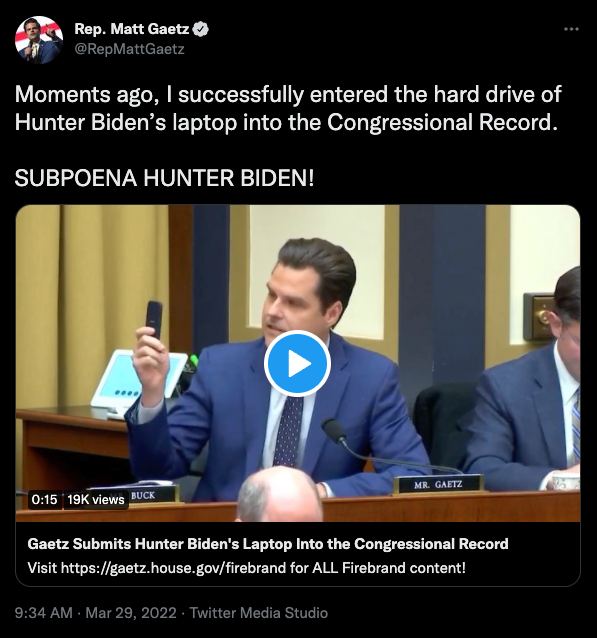Open Rep. Matt Gaetz profile picture

tap(39, 40)
